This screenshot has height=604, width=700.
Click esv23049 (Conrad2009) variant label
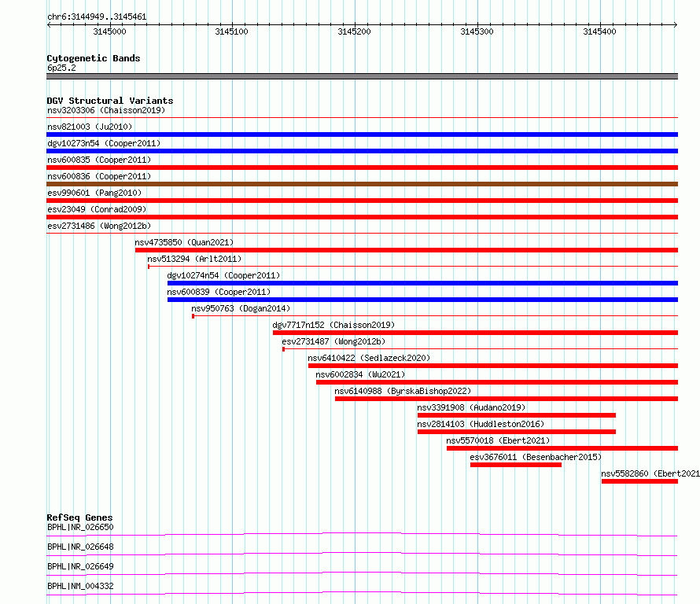[97, 209]
